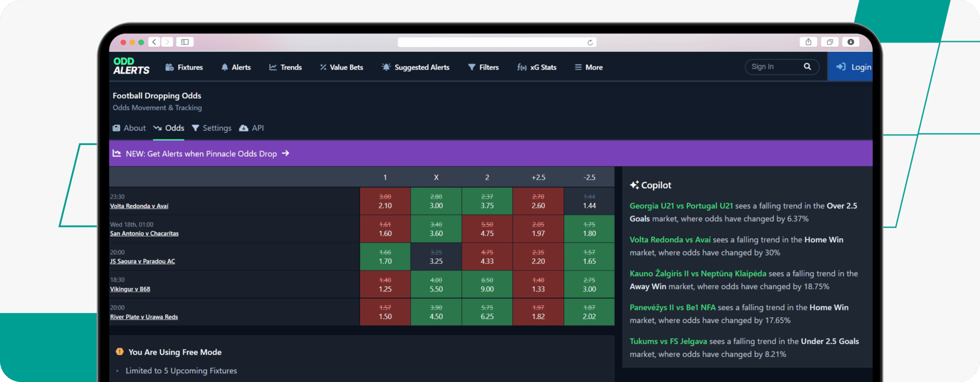980x382 pixels.
Task: Click under 2.5 odds 1.65
Action: point(589,257)
